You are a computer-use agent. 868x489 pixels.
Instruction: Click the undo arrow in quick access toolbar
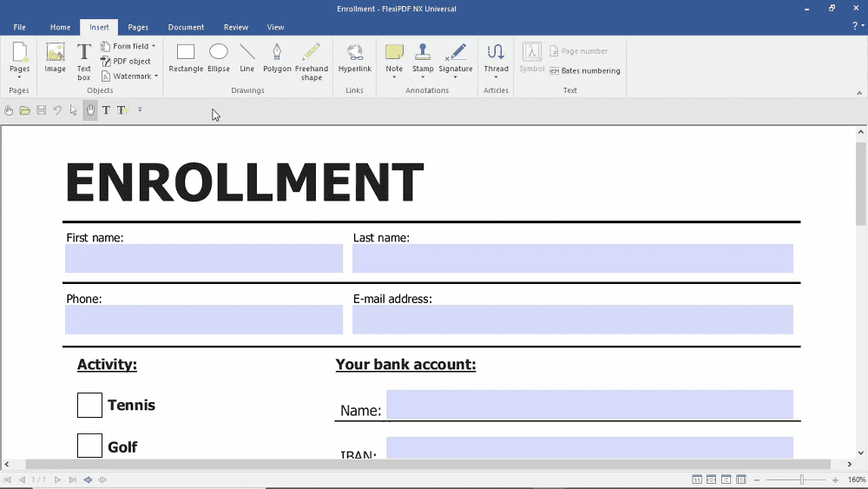pos(57,110)
